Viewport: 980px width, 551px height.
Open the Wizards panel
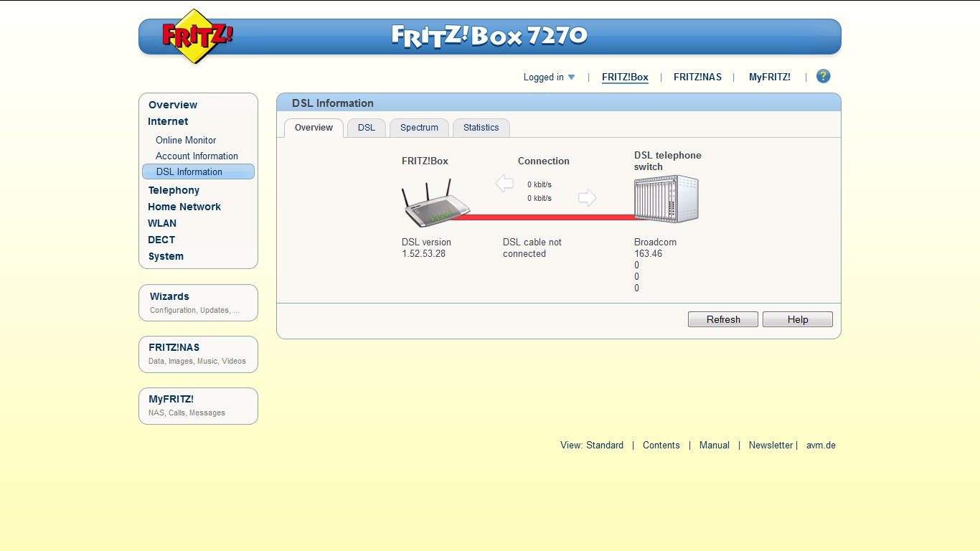(x=198, y=303)
